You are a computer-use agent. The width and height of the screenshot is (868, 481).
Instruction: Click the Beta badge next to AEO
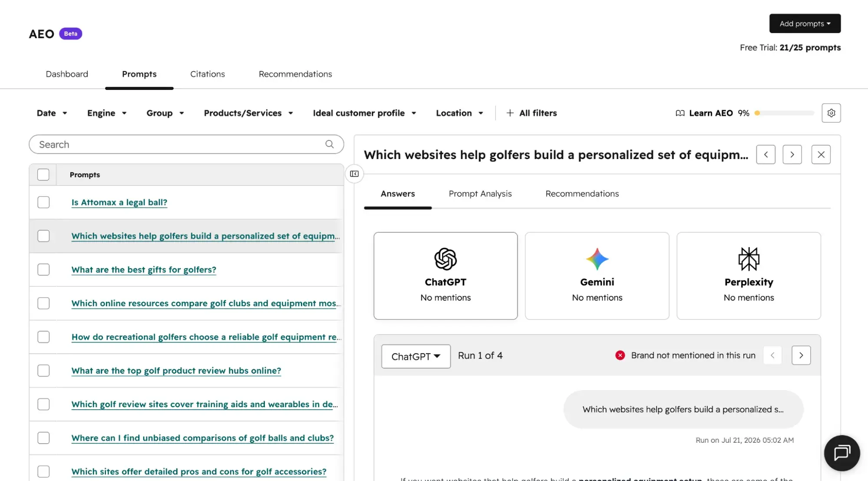[71, 33]
